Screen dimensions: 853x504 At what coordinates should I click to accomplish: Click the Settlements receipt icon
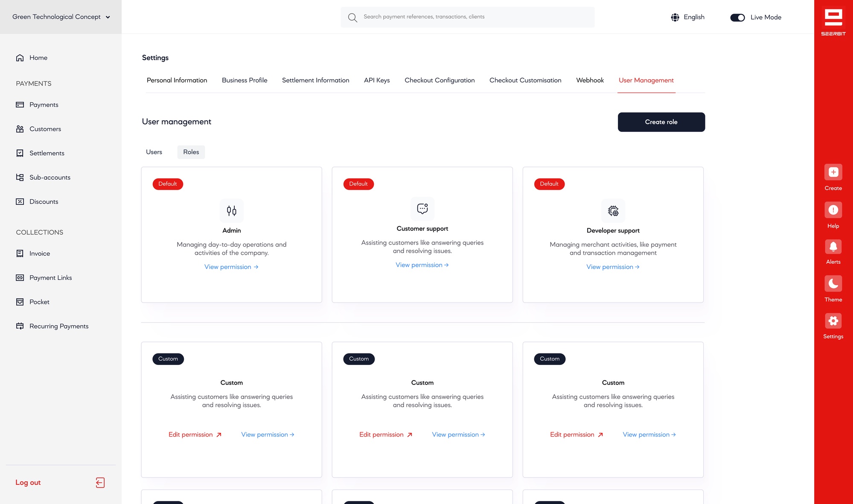[20, 153]
